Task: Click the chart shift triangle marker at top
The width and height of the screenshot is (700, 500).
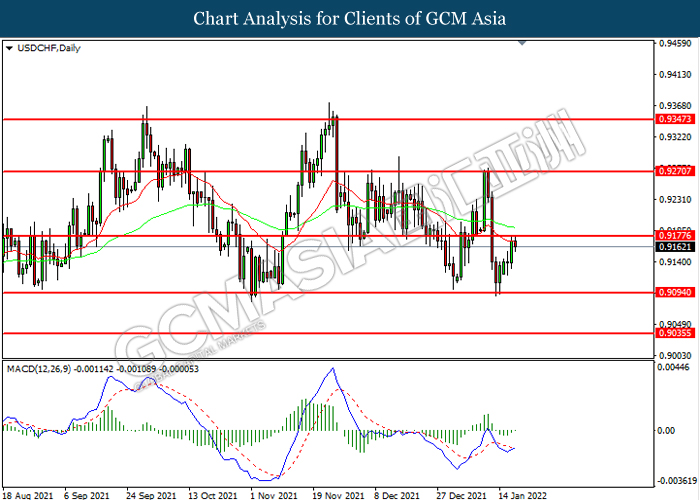Action: [522, 43]
